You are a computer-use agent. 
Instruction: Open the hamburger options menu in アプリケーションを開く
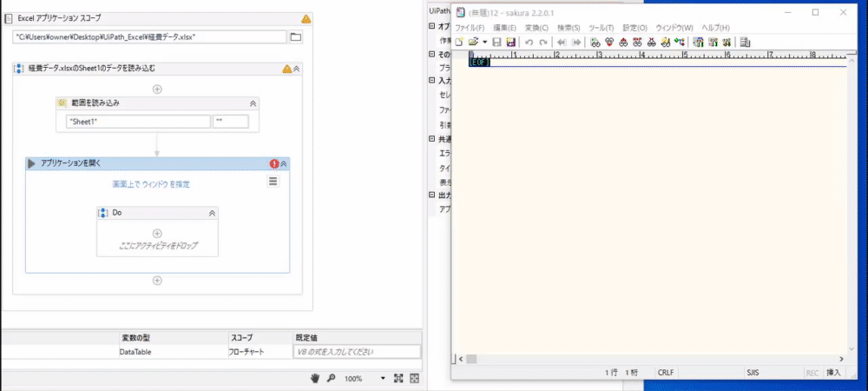[273, 181]
